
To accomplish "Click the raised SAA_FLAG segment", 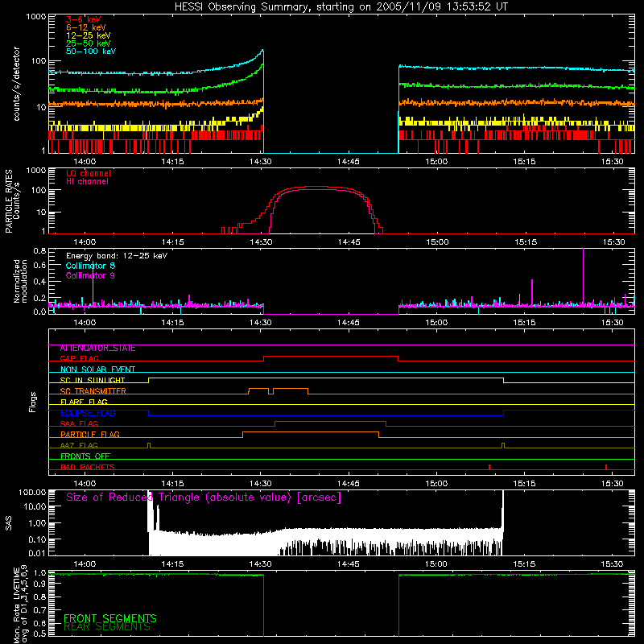I will click(x=331, y=422).
